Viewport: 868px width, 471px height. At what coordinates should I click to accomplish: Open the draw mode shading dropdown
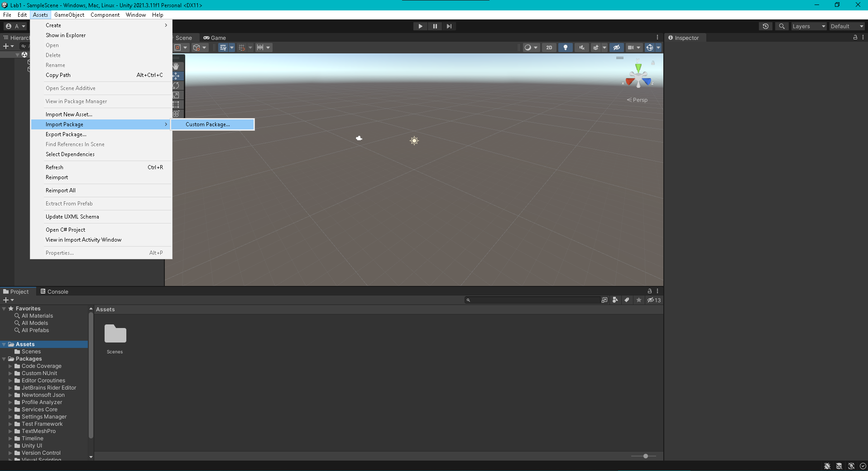point(531,48)
